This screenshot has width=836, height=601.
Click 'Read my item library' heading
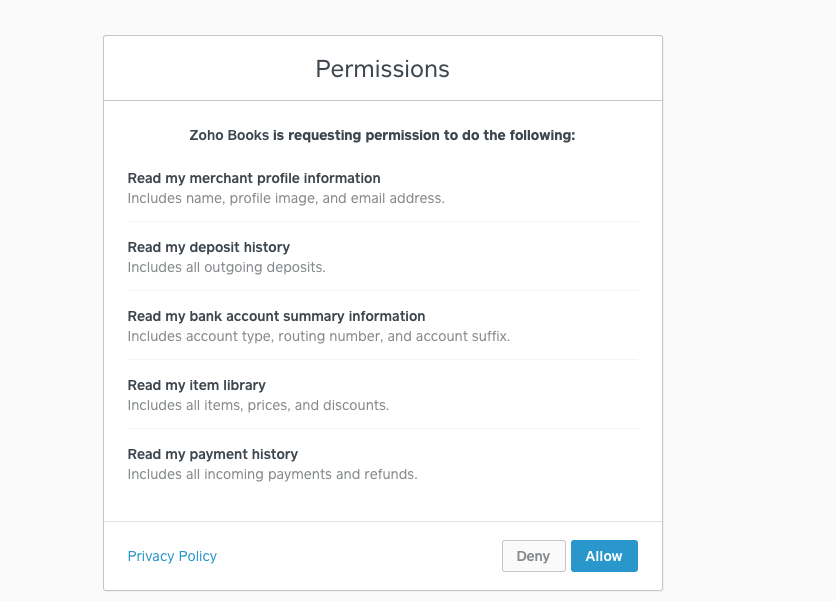194,385
